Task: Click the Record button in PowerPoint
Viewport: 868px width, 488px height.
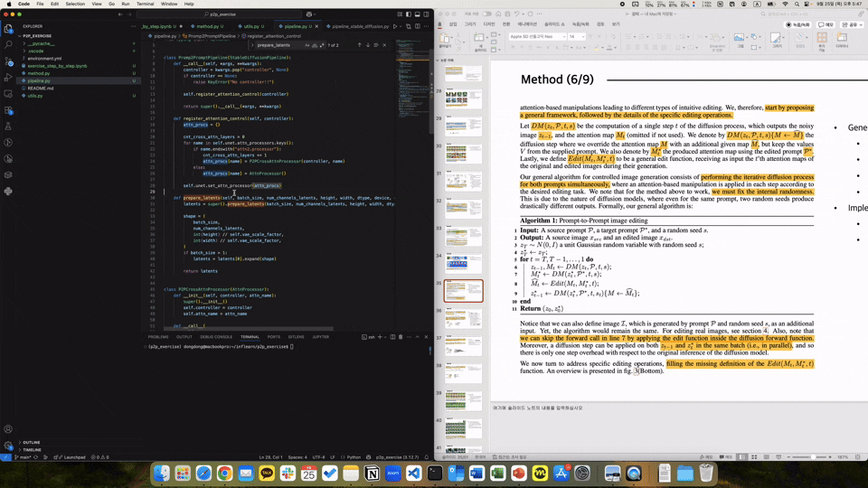Action: point(798,24)
